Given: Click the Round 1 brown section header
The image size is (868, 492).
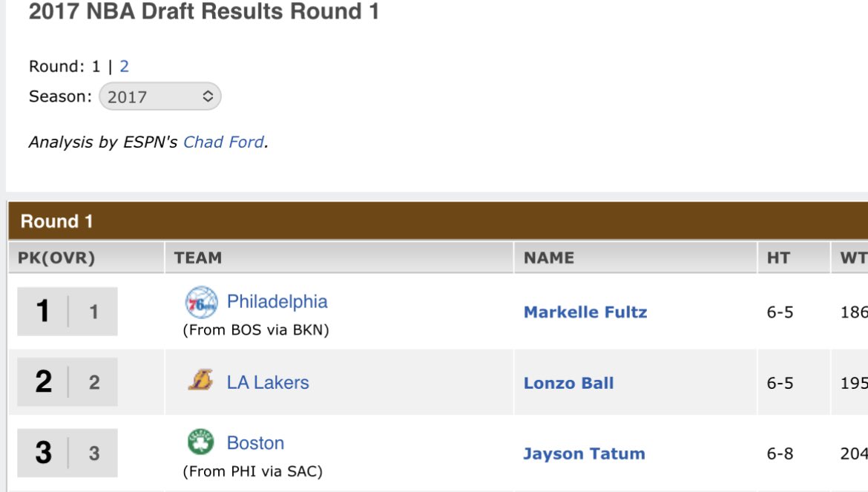Looking at the screenshot, I should [438, 221].
